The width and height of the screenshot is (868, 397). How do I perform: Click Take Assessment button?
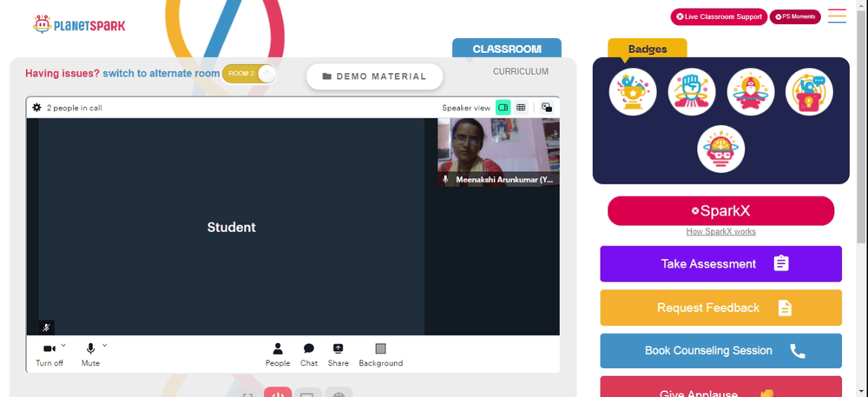[x=720, y=263]
